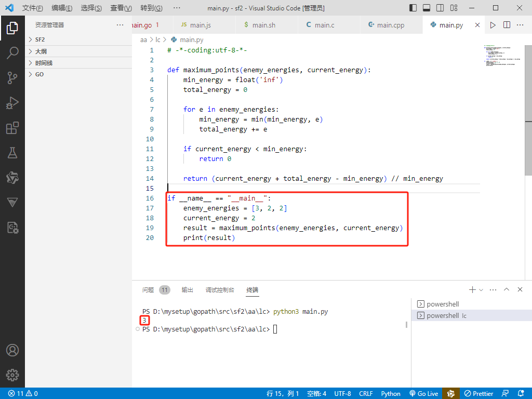Open the Explorer views and more actions menu
The width and height of the screenshot is (532, 399).
click(x=120, y=25)
